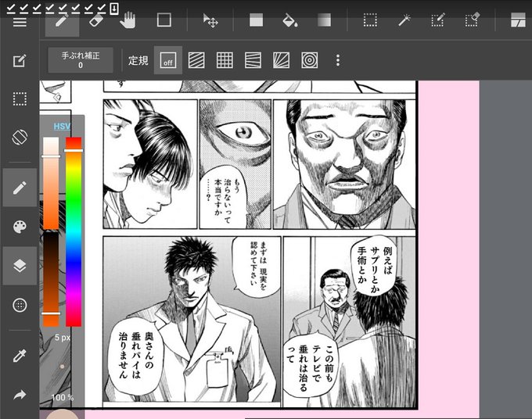
Task: Select the comic panel divide tool
Action: click(x=518, y=20)
